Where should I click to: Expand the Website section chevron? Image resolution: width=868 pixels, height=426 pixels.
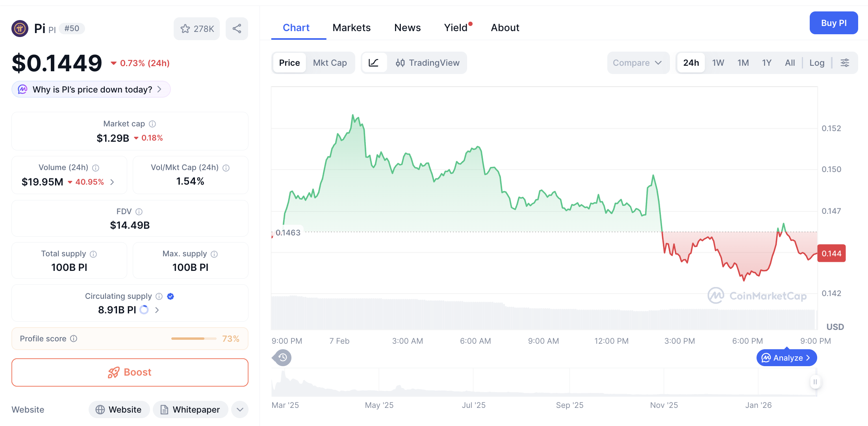coord(239,409)
